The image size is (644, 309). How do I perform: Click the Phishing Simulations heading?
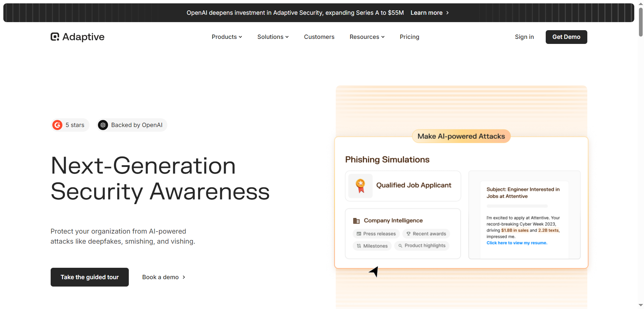point(387,160)
